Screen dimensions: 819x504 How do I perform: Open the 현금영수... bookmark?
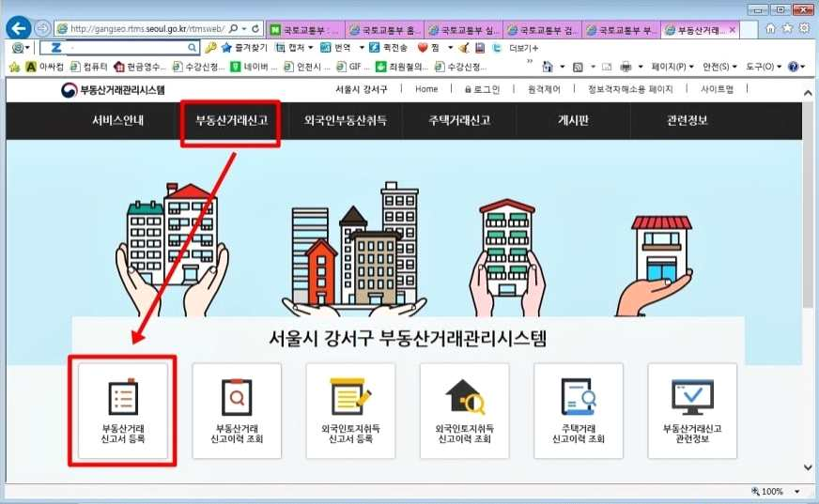[140, 67]
